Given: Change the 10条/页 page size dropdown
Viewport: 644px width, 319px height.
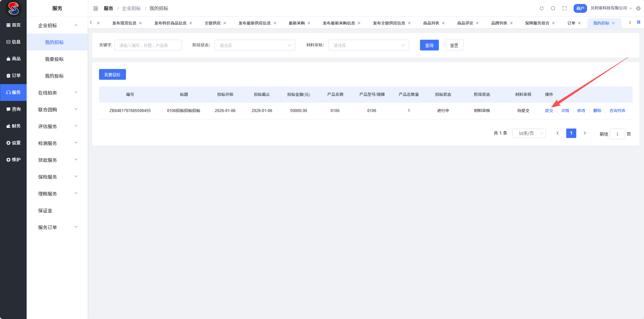Looking at the screenshot, I should (529, 134).
